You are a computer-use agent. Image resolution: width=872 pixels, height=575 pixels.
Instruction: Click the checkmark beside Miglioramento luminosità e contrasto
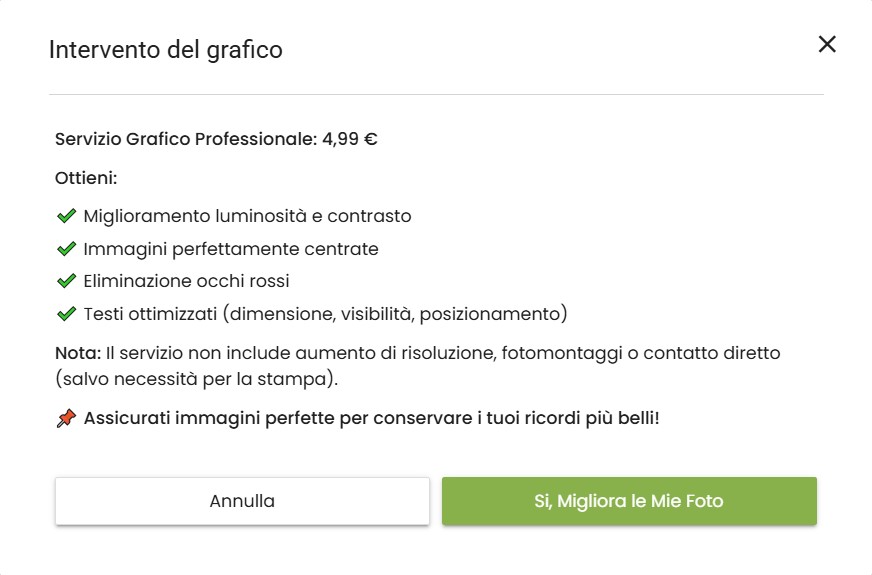coord(67,216)
